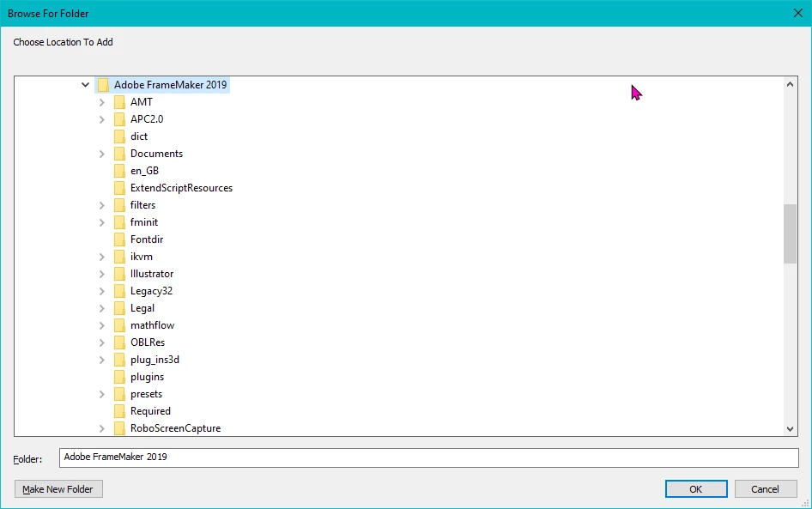The height and width of the screenshot is (509, 812).
Task: Expand the presets folder
Action: [102, 394]
